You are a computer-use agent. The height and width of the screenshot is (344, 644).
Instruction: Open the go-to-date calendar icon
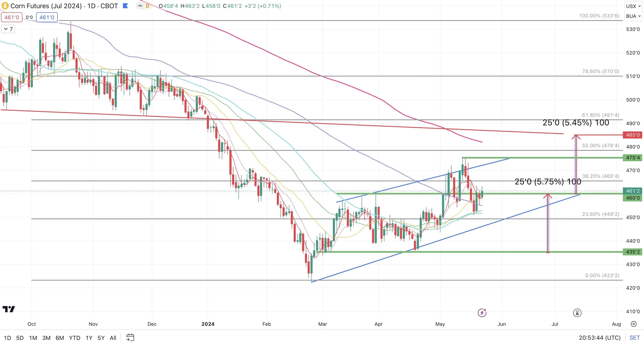(x=130, y=337)
